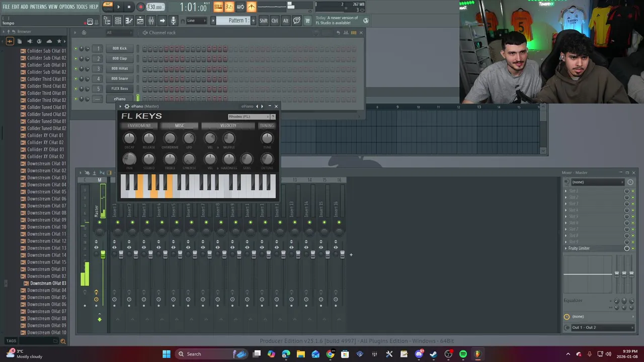The height and width of the screenshot is (362, 644).
Task: Click the FL Keys help question mark
Action: (x=273, y=117)
